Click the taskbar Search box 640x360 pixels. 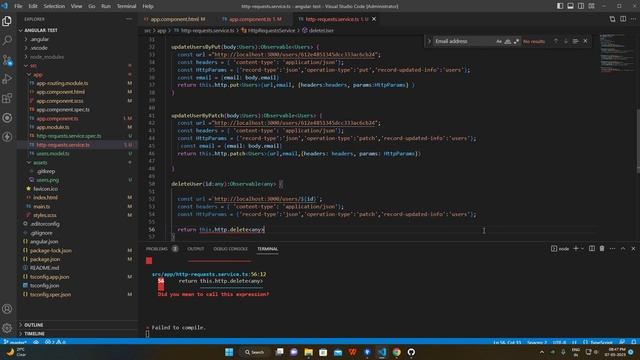(x=254, y=352)
